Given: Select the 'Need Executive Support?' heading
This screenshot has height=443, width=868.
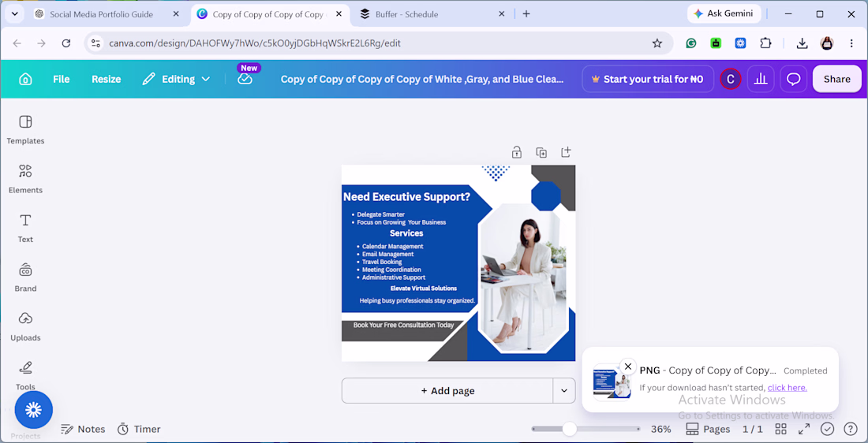Looking at the screenshot, I should pos(407,196).
